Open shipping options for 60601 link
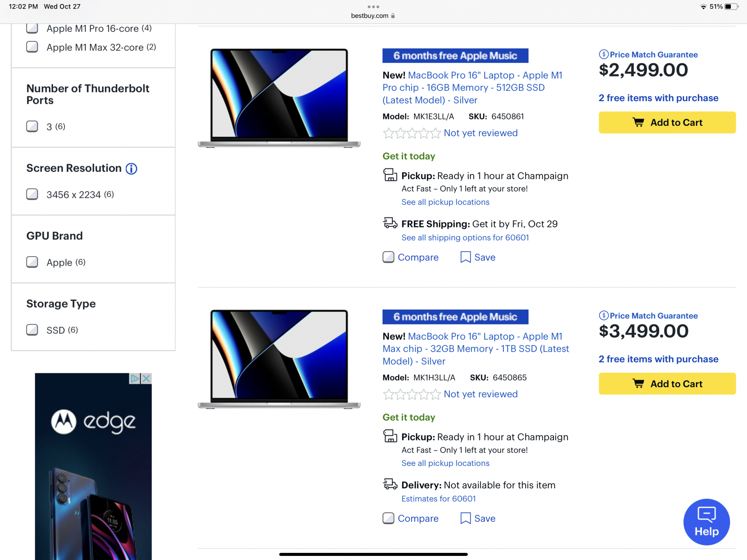 465,238
